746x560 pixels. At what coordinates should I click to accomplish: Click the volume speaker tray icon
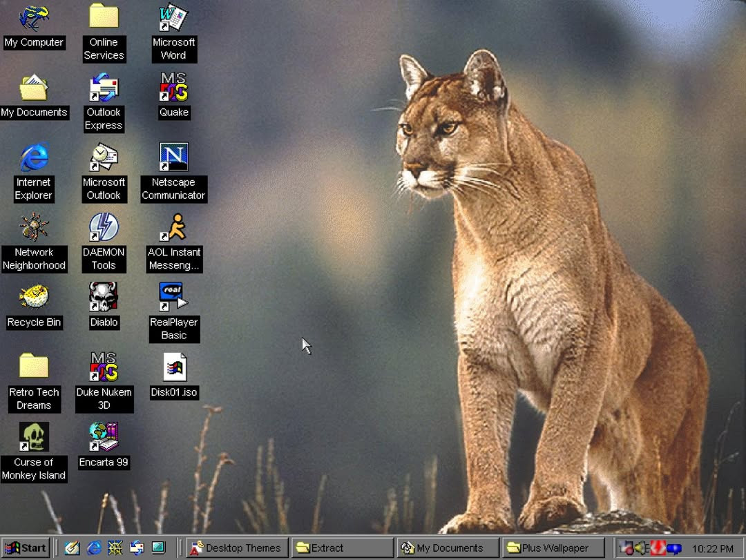(641, 548)
